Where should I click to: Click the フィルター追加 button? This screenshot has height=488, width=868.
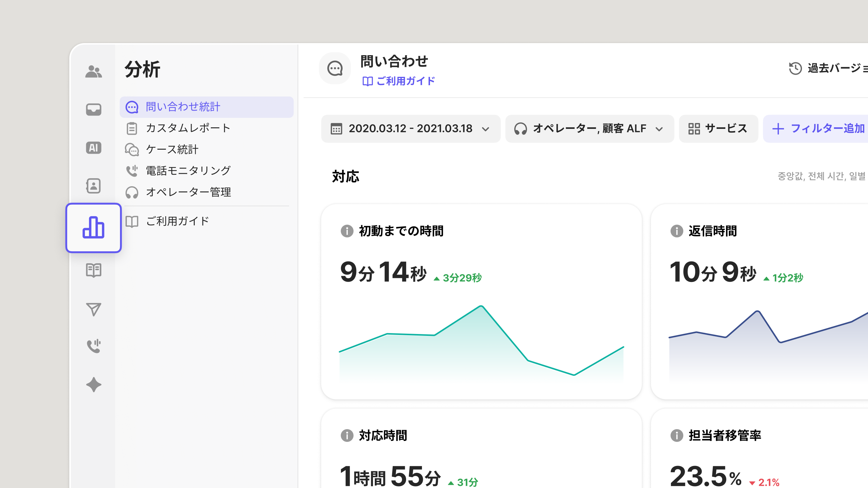coord(815,129)
